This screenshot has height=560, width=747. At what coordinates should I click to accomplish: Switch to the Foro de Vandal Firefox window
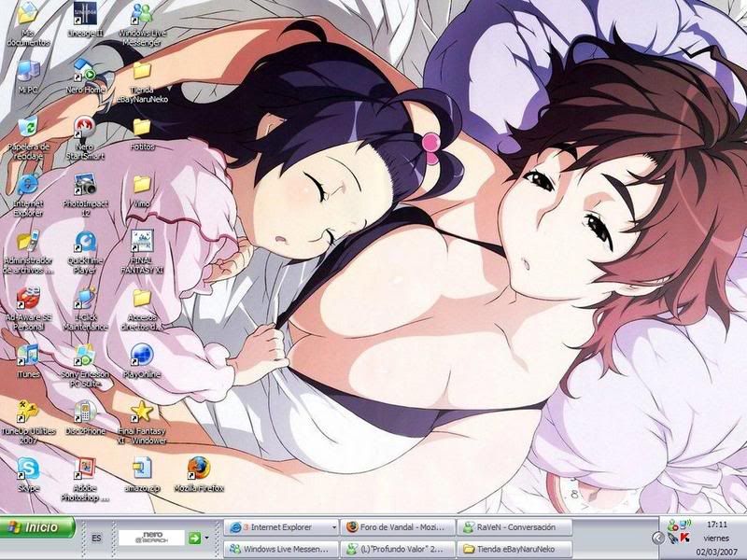point(398,527)
